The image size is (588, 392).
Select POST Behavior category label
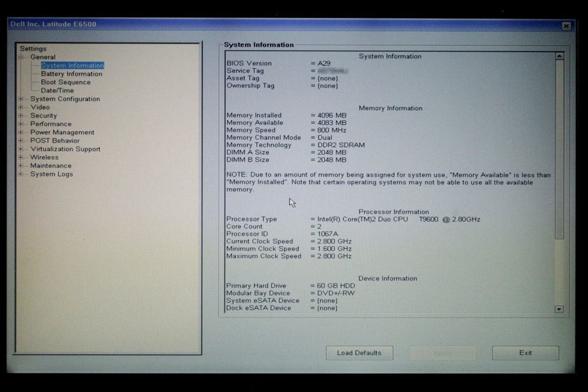click(x=55, y=141)
